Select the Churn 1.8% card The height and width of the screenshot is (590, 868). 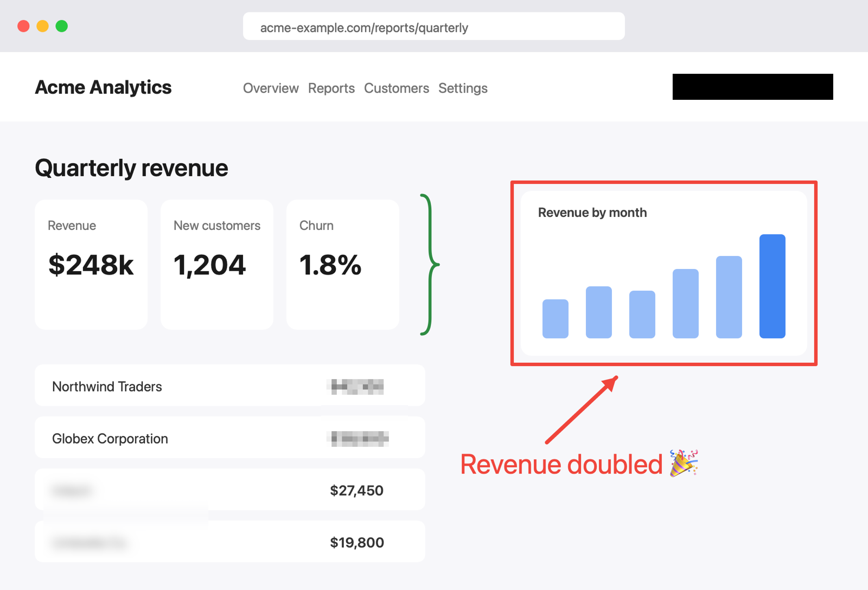point(343,265)
